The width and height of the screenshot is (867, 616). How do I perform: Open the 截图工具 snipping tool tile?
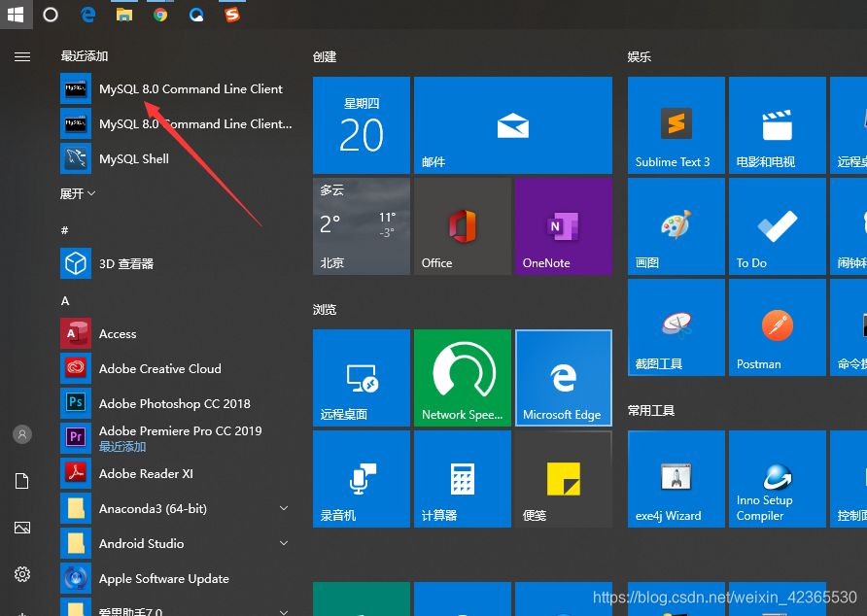pyautogui.click(x=676, y=327)
